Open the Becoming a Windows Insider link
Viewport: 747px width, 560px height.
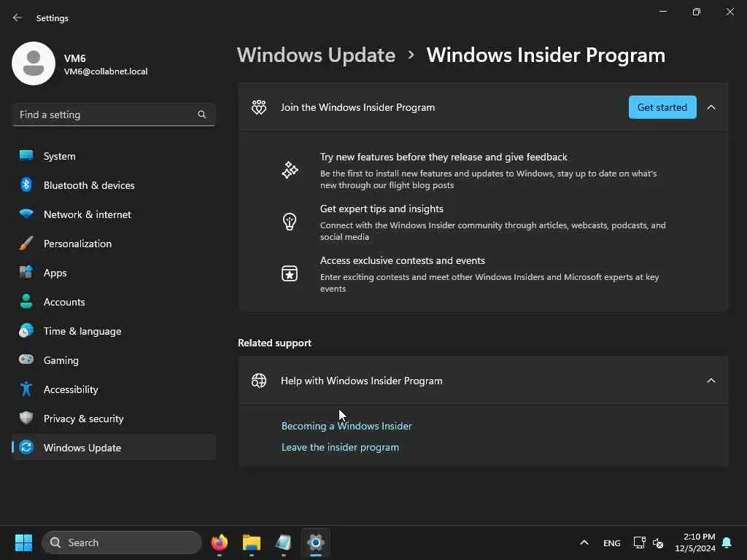point(347,426)
